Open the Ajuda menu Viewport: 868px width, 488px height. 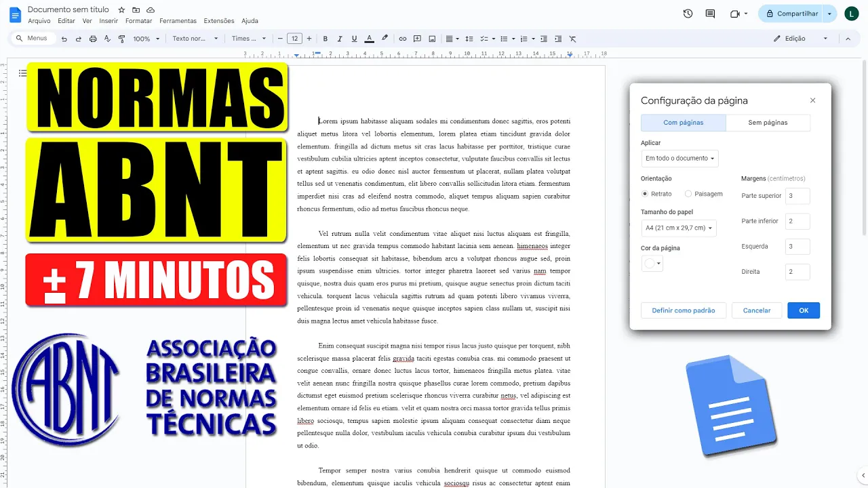coord(250,21)
